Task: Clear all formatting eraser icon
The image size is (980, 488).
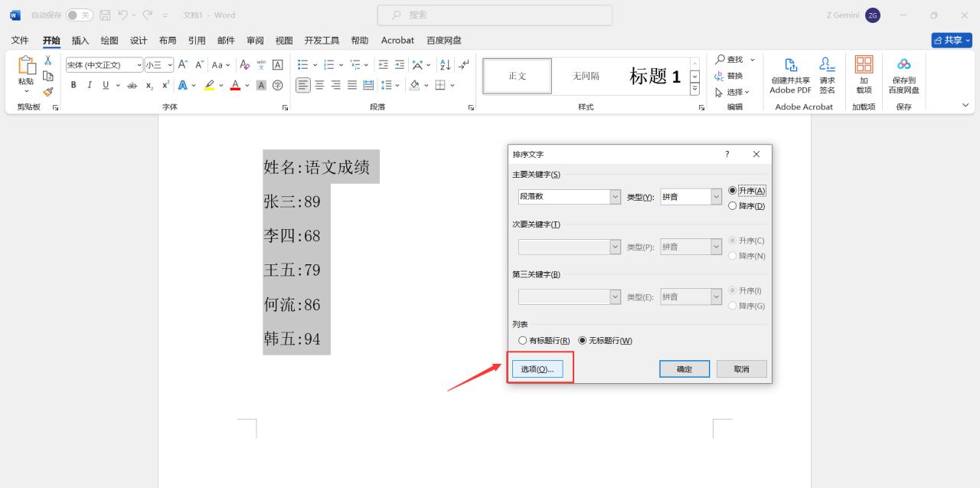Action: tap(245, 65)
